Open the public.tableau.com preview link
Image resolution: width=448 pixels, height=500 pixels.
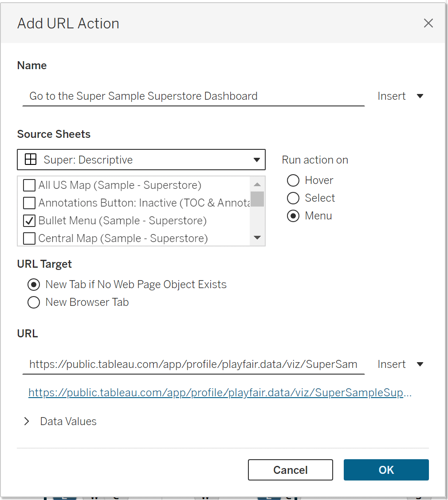[220, 393]
